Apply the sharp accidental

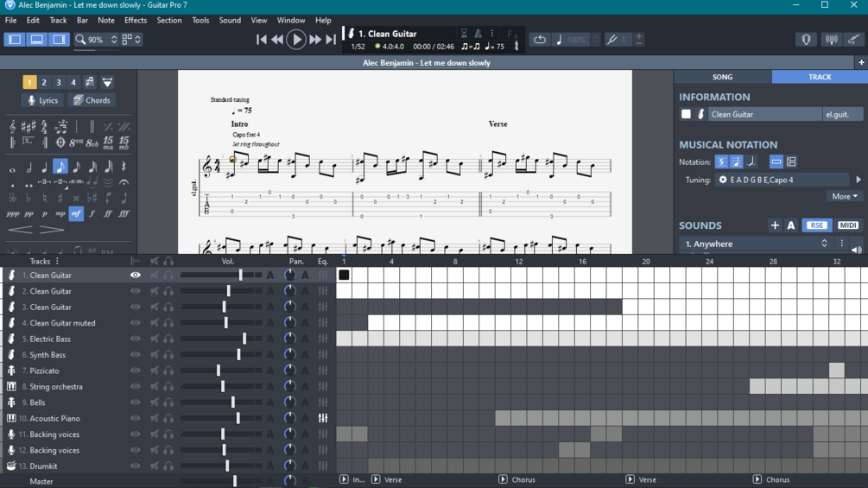point(60,198)
